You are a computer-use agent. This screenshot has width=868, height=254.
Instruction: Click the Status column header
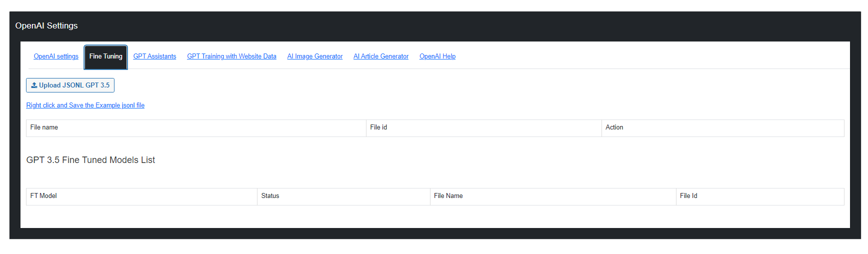343,196
